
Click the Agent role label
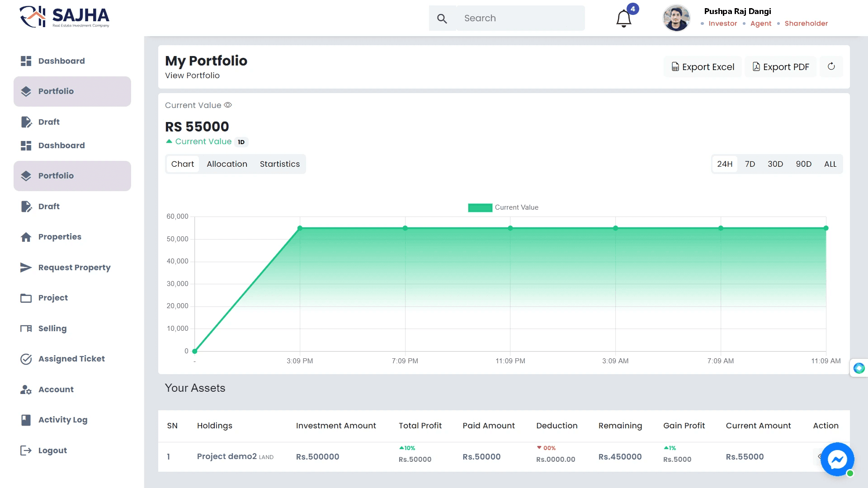[x=761, y=23]
